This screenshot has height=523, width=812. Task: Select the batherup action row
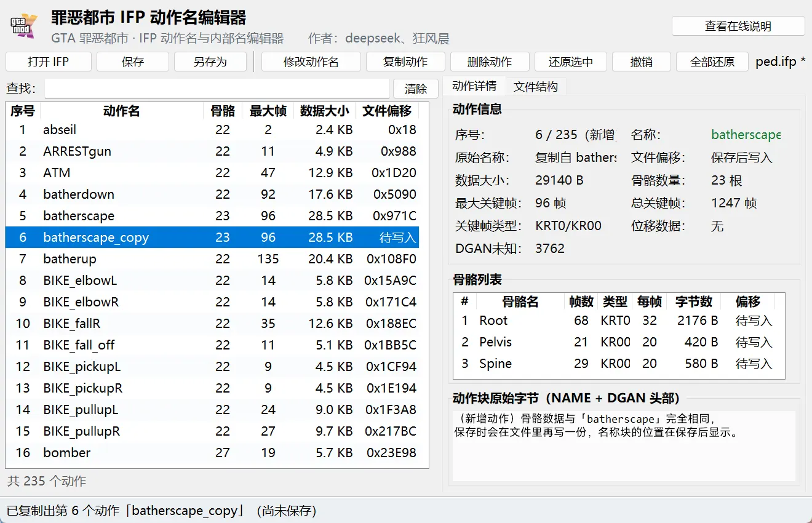pyautogui.click(x=212, y=259)
